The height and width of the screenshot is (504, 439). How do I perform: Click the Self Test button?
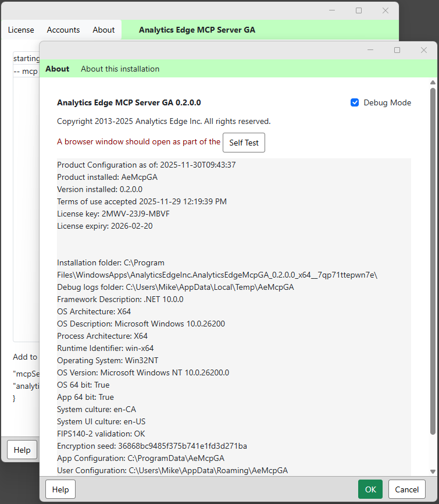click(244, 143)
